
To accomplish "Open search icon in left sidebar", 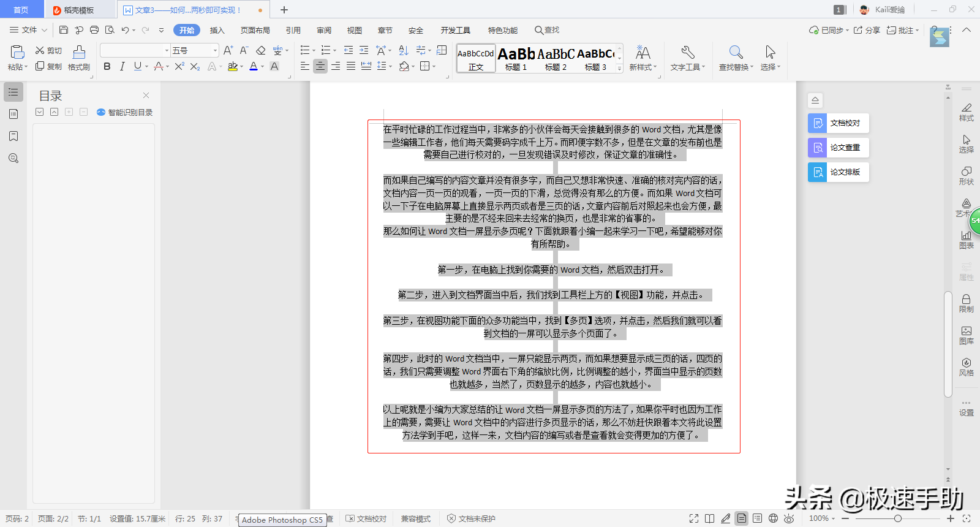I will coord(13,158).
